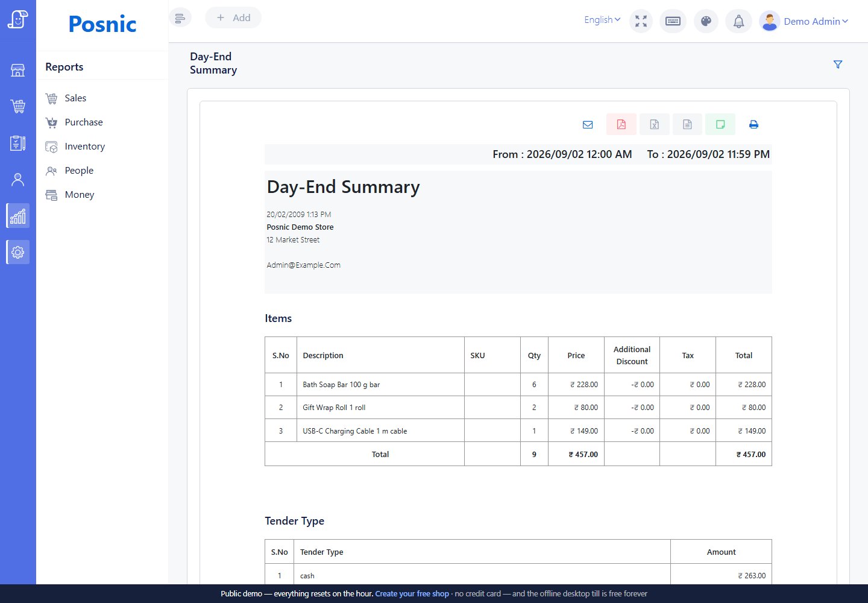
Task: Click the green note export icon
Action: click(x=720, y=124)
